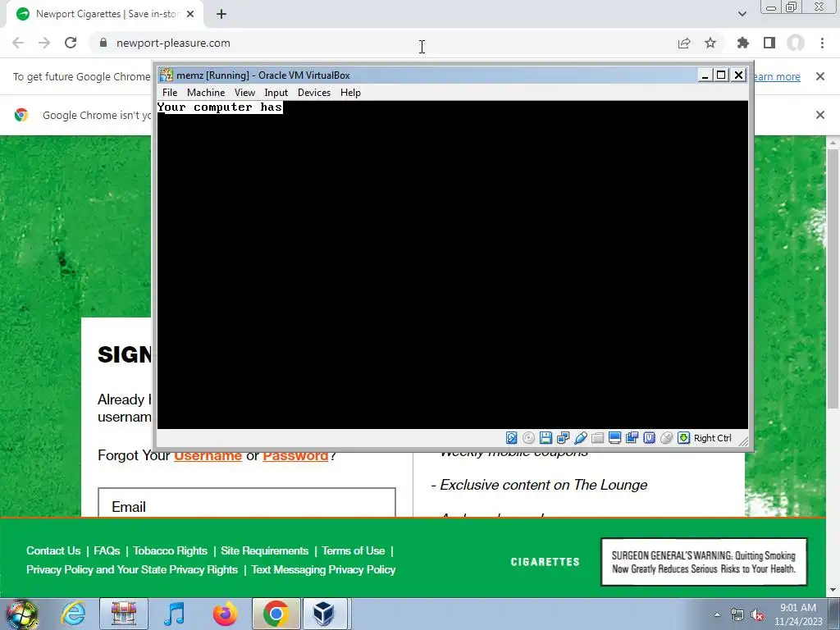Open the Tobacco Rights footer link
The width and height of the screenshot is (840, 630).
click(x=171, y=550)
